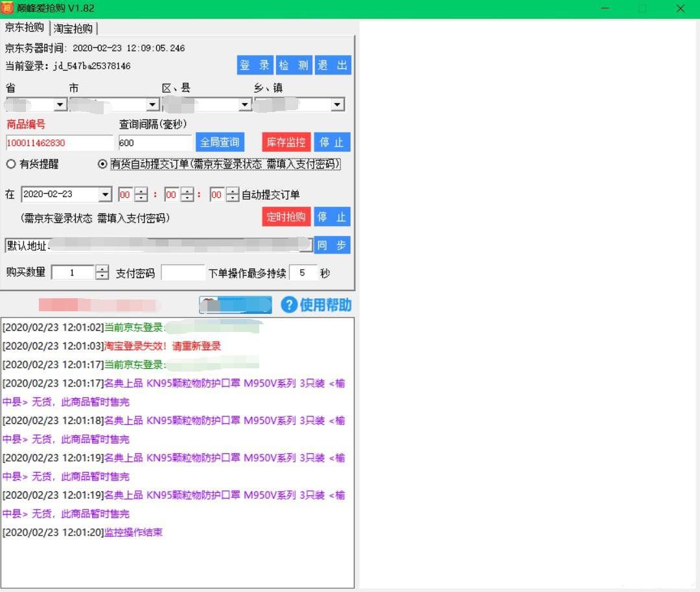Click the 检测 detection button
Screen dimensions: 700x592
pyautogui.click(x=294, y=65)
